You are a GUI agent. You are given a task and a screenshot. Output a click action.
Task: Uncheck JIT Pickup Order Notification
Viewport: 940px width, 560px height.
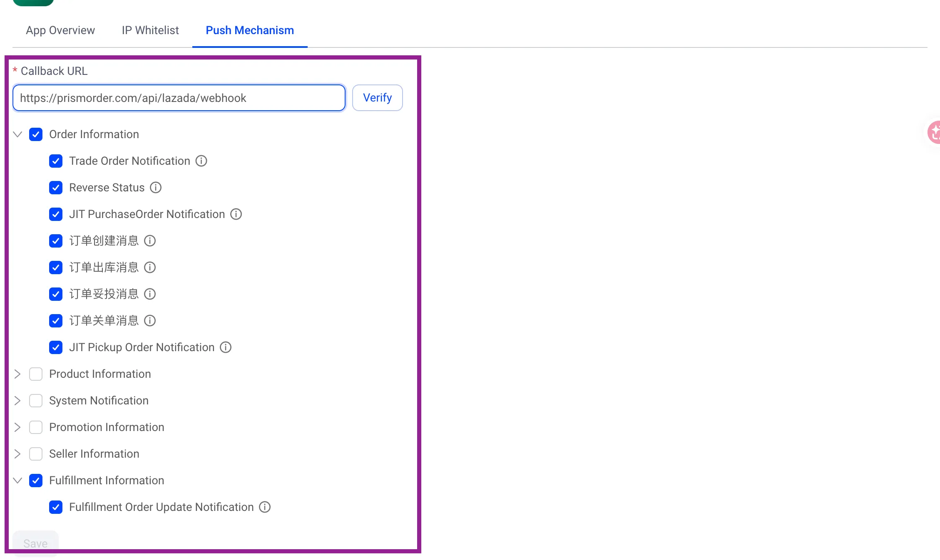coord(56,347)
